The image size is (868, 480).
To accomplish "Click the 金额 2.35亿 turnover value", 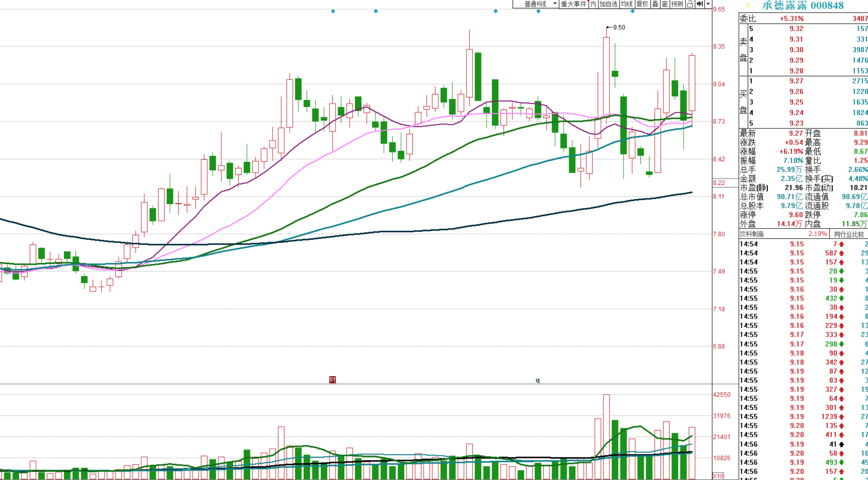I will click(x=791, y=179).
